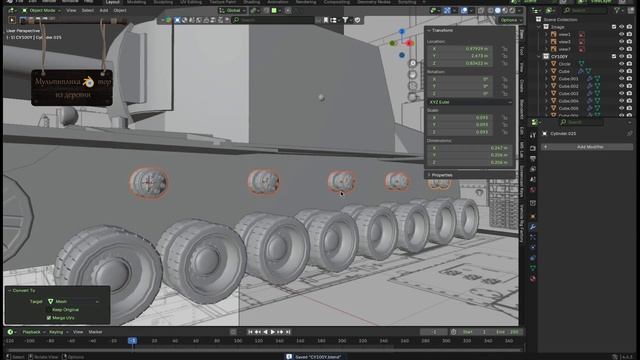Toggle viewport overlays icon

(x=464, y=10)
